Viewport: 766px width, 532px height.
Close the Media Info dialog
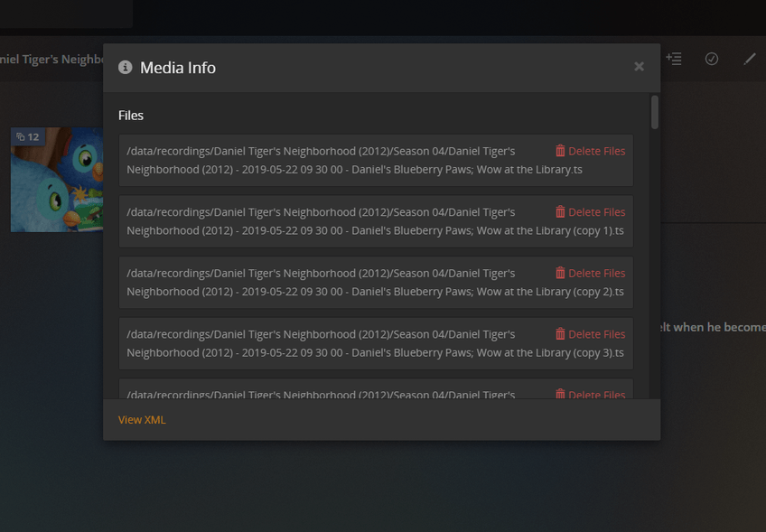click(x=639, y=67)
